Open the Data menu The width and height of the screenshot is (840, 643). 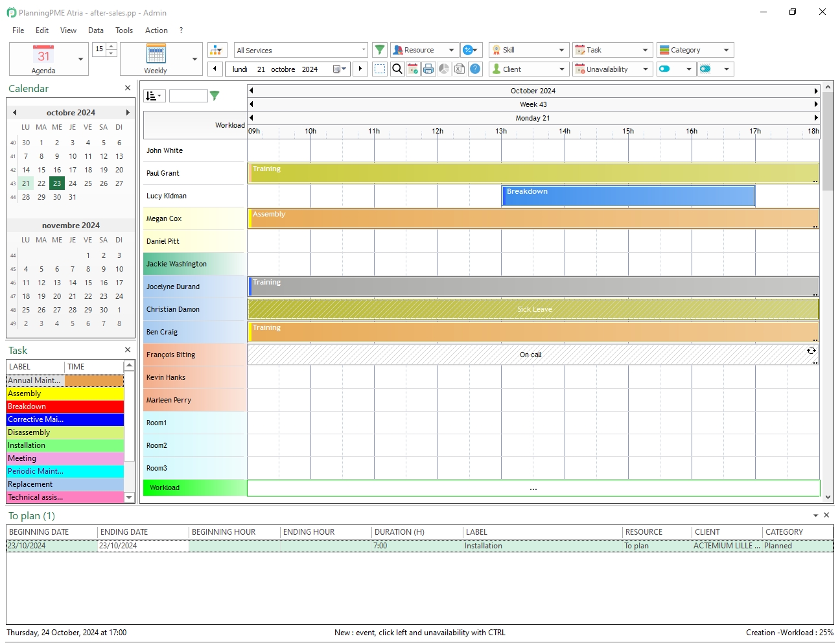(96, 30)
